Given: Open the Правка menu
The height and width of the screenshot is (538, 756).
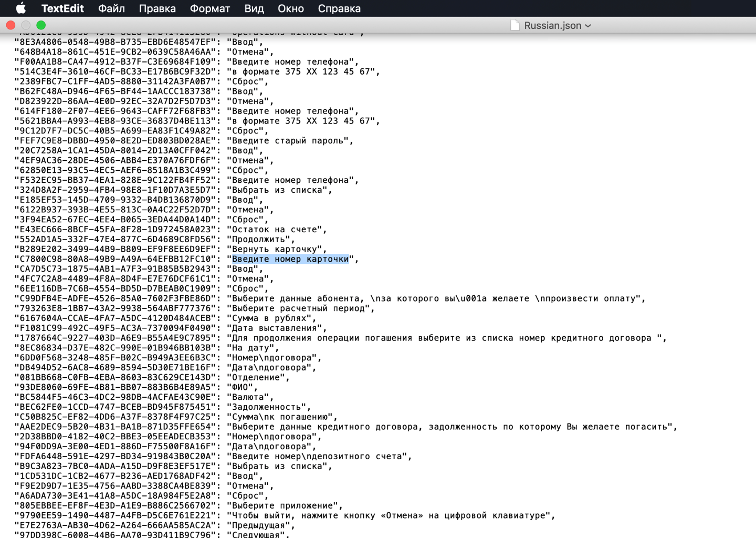Looking at the screenshot, I should tap(157, 8).
